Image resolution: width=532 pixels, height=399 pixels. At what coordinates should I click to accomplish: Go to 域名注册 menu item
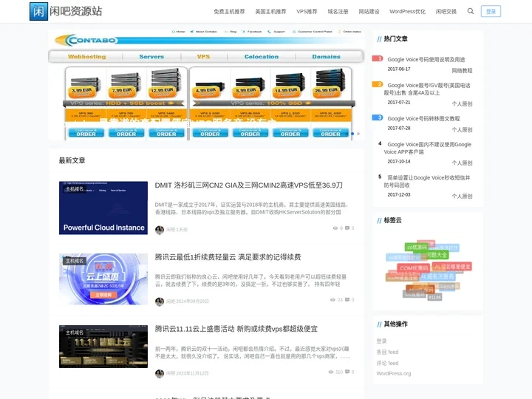pos(338,12)
